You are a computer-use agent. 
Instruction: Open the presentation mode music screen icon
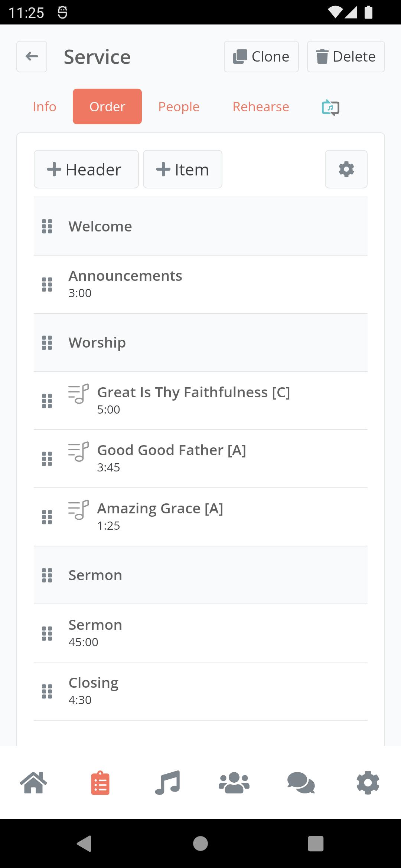[330, 107]
